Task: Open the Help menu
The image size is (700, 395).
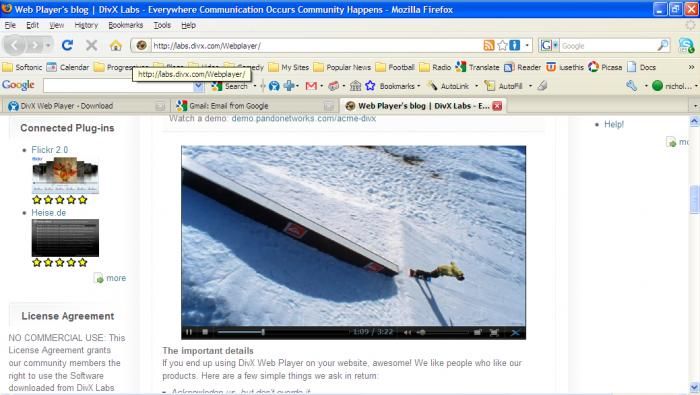Action: (x=188, y=25)
